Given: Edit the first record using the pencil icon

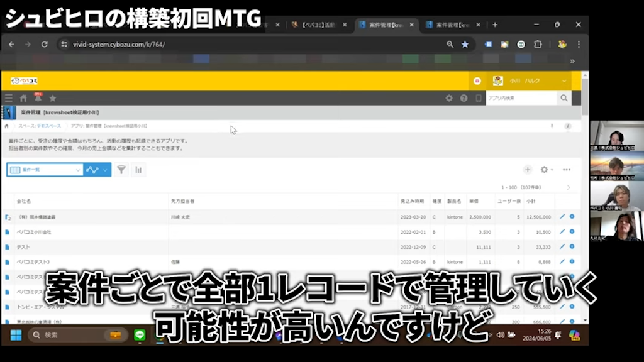Looking at the screenshot, I should point(562,217).
